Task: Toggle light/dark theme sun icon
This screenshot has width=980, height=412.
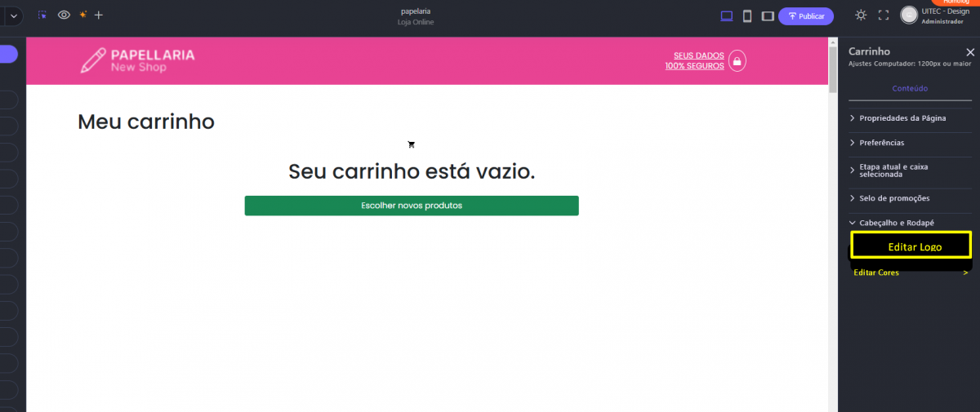Action: [861, 15]
